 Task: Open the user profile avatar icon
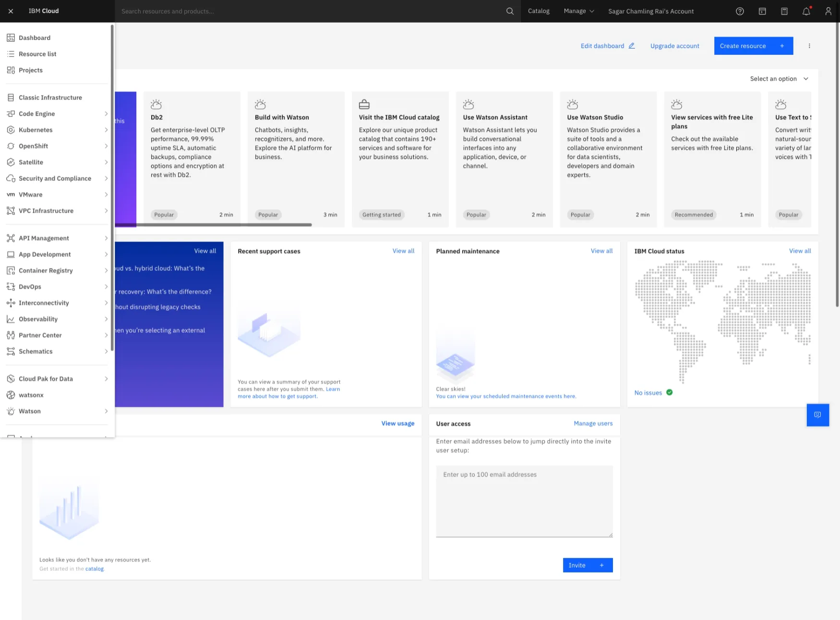click(x=828, y=11)
